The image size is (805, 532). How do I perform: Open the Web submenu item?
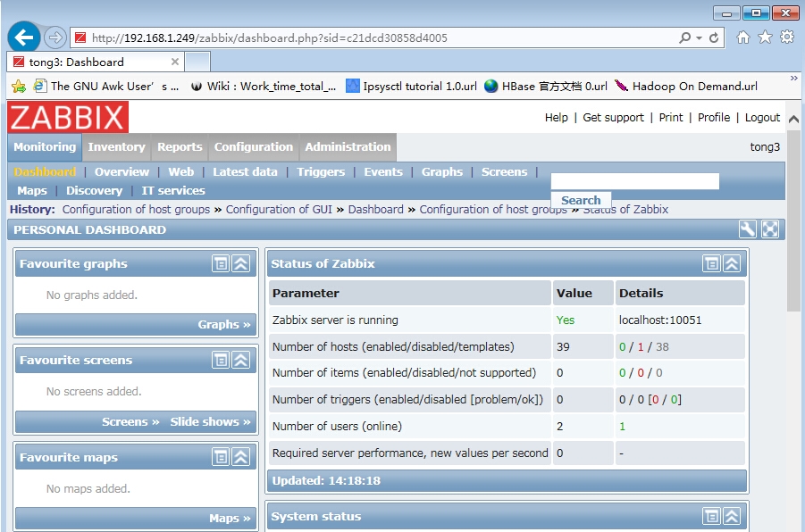tap(181, 172)
